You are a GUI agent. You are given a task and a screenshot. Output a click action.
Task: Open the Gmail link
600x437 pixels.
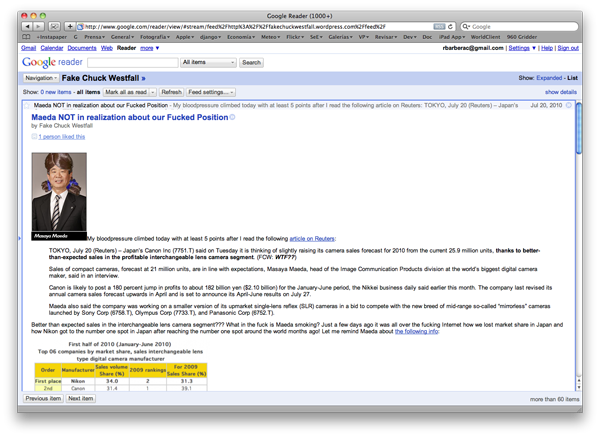pyautogui.click(x=28, y=48)
